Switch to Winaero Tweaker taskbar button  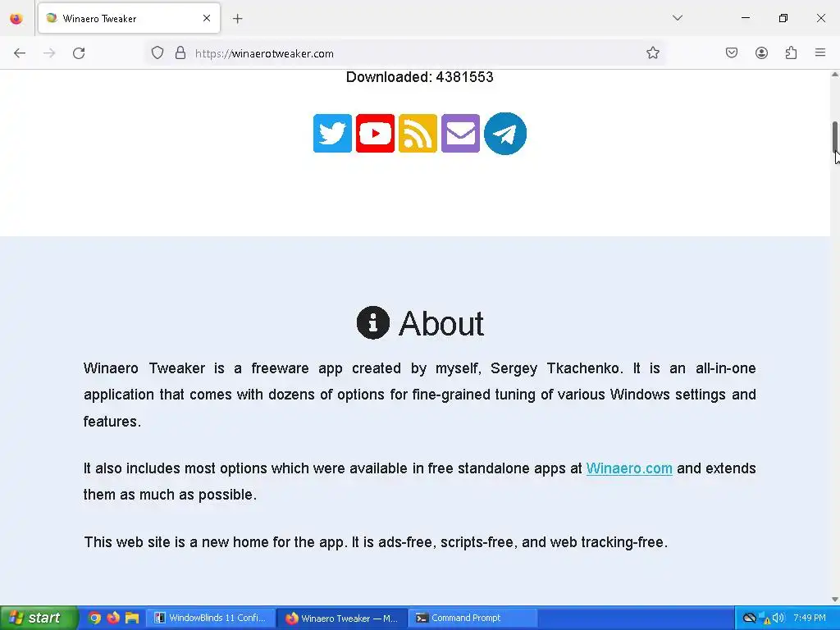[x=343, y=618]
